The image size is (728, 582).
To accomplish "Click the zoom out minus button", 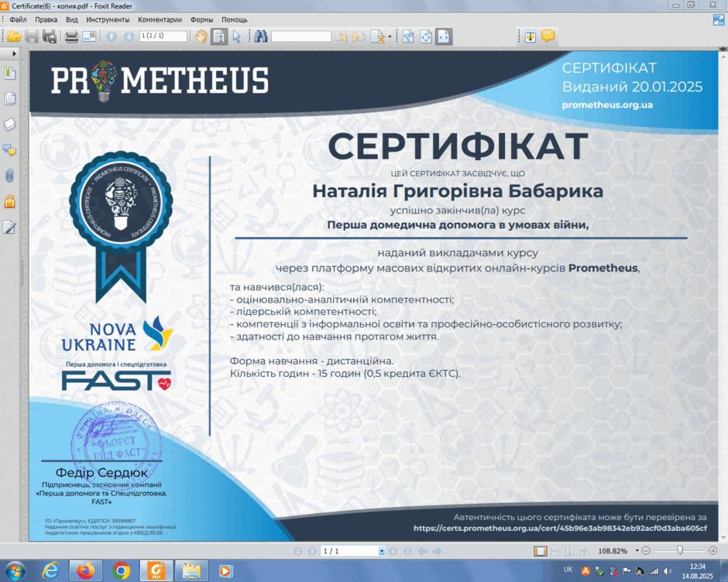I will click(x=646, y=551).
